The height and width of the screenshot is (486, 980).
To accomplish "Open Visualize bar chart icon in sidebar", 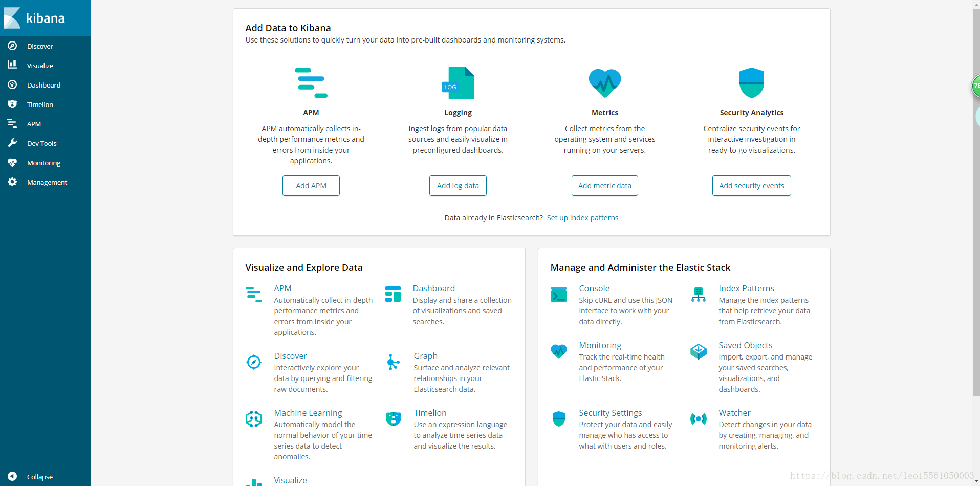I will [x=12, y=65].
